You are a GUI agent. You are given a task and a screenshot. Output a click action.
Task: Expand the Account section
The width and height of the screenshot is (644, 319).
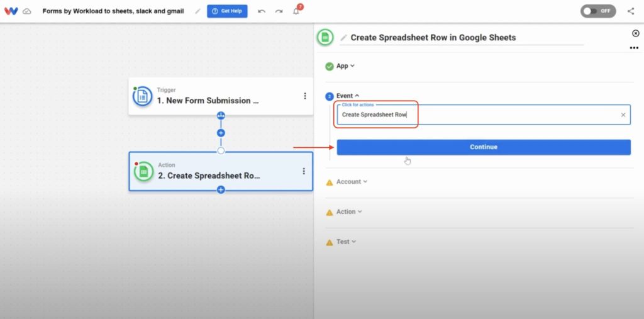(x=352, y=182)
